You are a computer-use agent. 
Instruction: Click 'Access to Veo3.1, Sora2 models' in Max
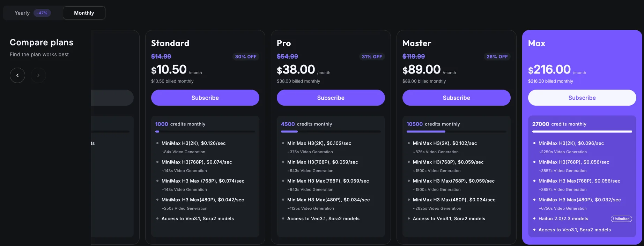point(575,230)
